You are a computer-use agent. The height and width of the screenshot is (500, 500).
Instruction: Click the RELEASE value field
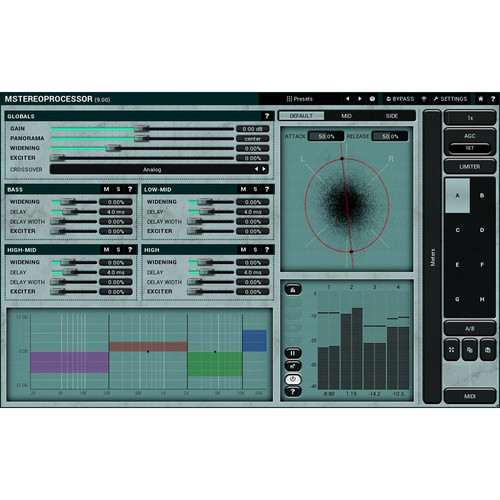pyautogui.click(x=390, y=136)
